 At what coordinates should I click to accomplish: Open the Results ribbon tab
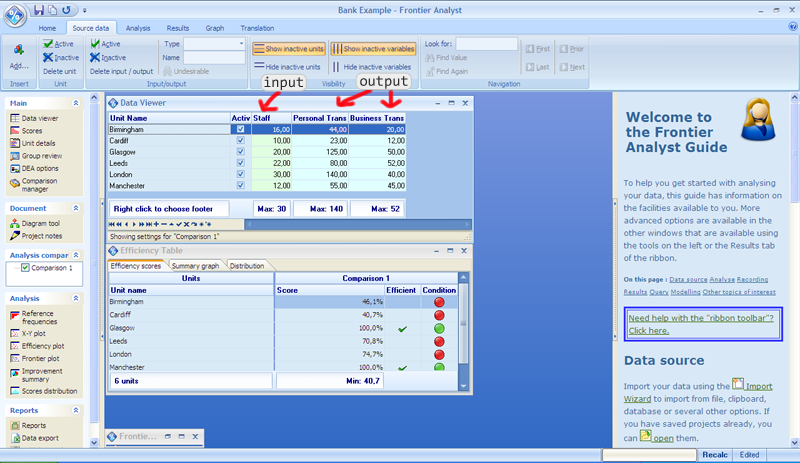point(178,28)
